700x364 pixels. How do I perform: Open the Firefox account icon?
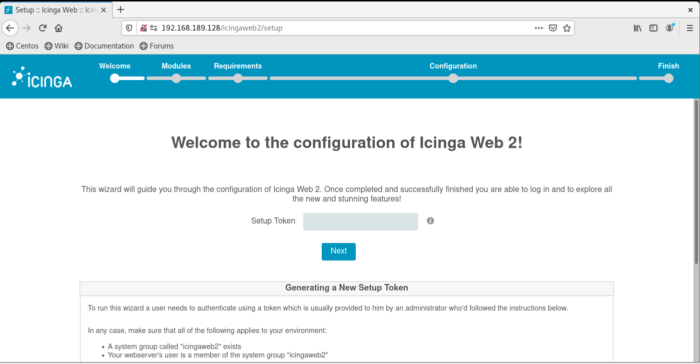pyautogui.click(x=670, y=28)
